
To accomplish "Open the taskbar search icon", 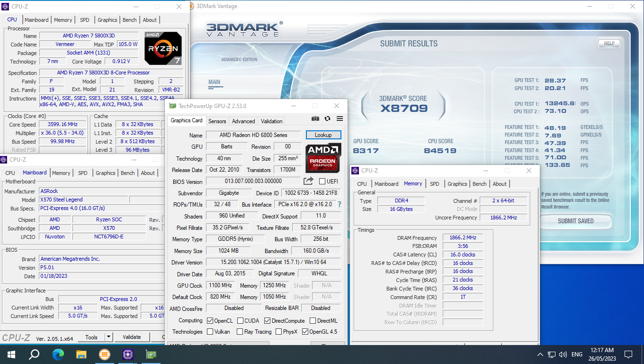I will pyautogui.click(x=34, y=354).
